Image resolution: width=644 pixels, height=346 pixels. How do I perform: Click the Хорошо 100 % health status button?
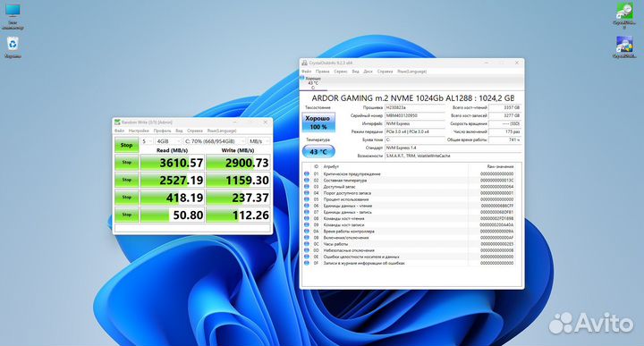(x=318, y=122)
